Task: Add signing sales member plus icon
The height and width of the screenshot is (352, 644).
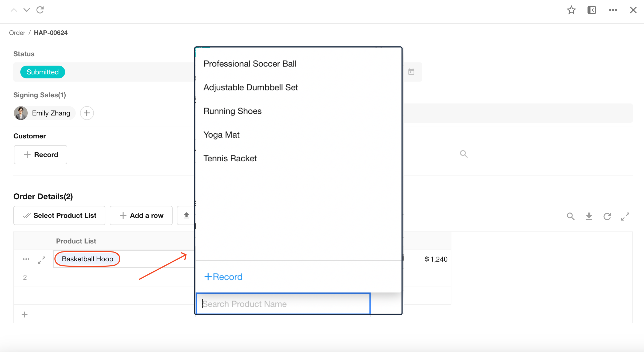Action: tap(87, 113)
